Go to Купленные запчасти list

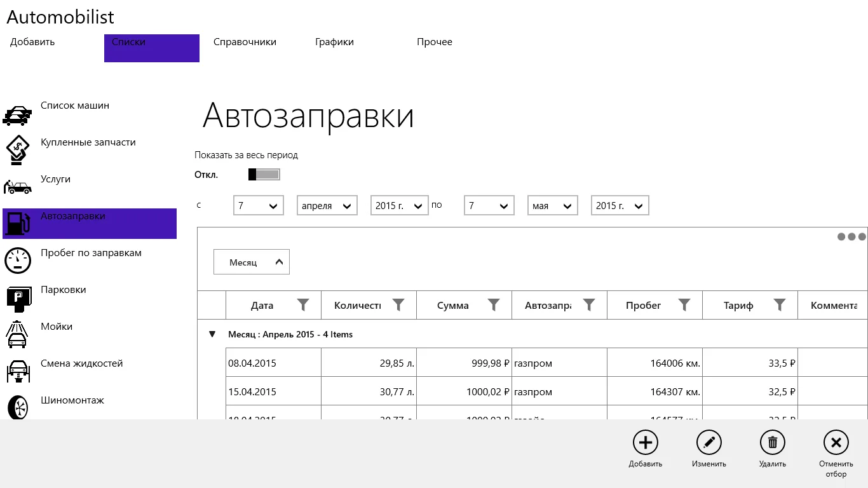click(x=88, y=142)
